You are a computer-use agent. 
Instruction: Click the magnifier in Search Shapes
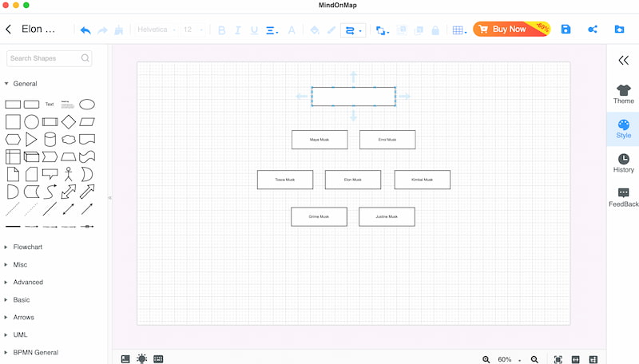point(85,58)
